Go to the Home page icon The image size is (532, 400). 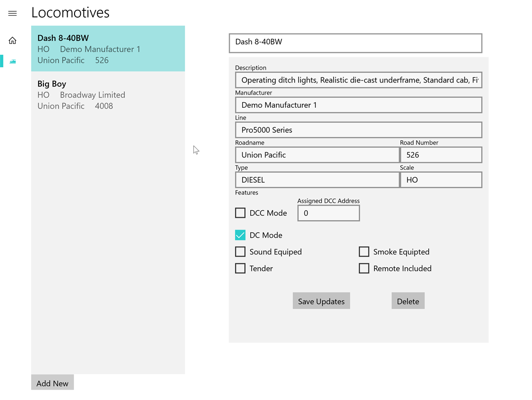pos(13,40)
